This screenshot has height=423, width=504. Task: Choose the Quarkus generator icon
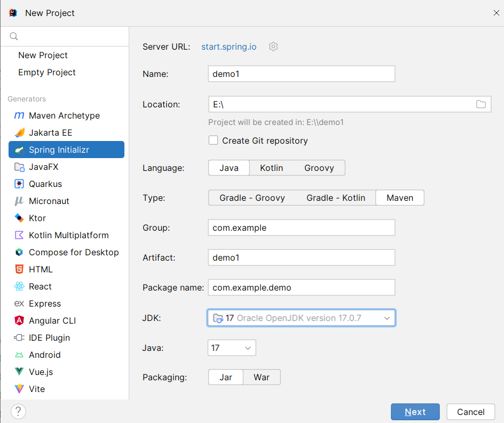[19, 184]
